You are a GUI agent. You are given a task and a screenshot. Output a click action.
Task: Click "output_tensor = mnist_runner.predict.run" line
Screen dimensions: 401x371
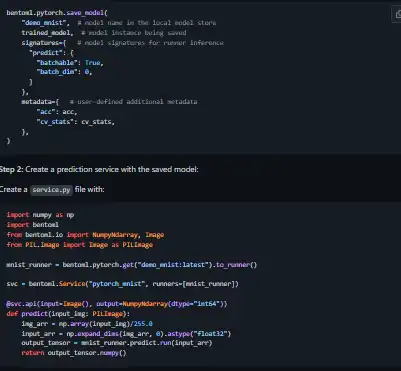(117, 343)
